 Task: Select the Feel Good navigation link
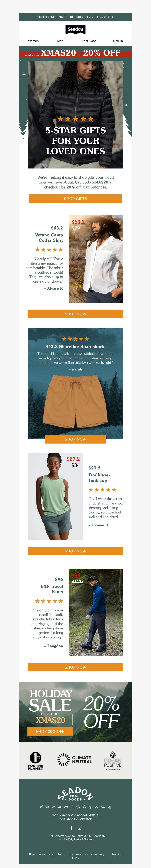(x=89, y=41)
